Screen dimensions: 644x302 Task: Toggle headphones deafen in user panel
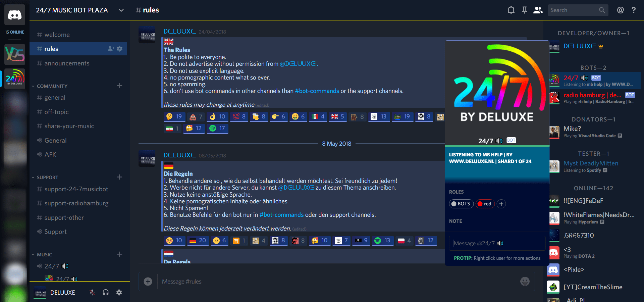click(x=106, y=292)
